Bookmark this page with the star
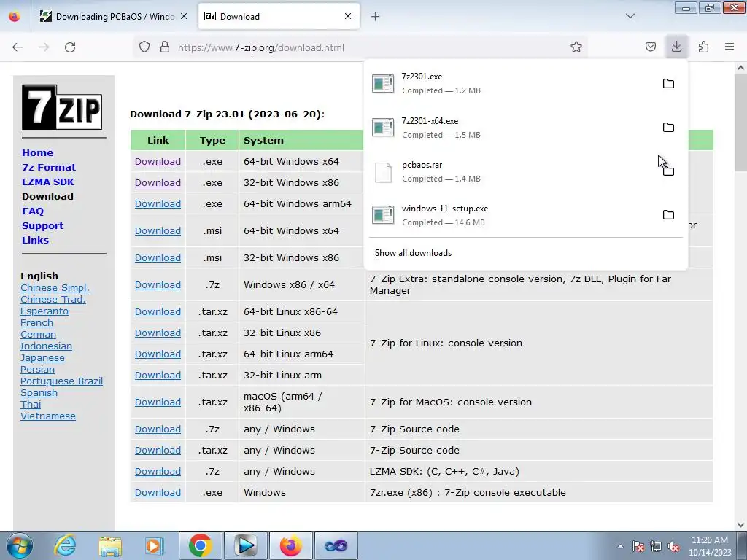The height and width of the screenshot is (560, 747). click(576, 47)
